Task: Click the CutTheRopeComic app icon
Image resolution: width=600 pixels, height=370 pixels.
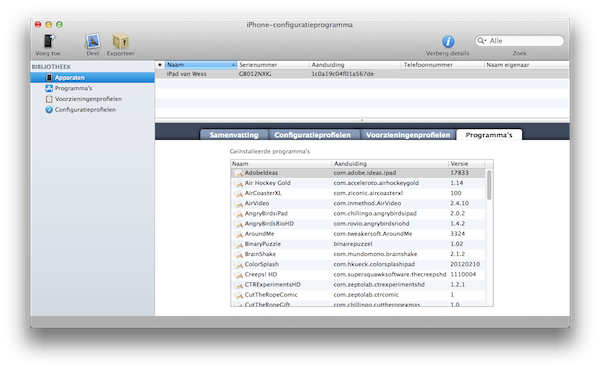Action: [238, 295]
